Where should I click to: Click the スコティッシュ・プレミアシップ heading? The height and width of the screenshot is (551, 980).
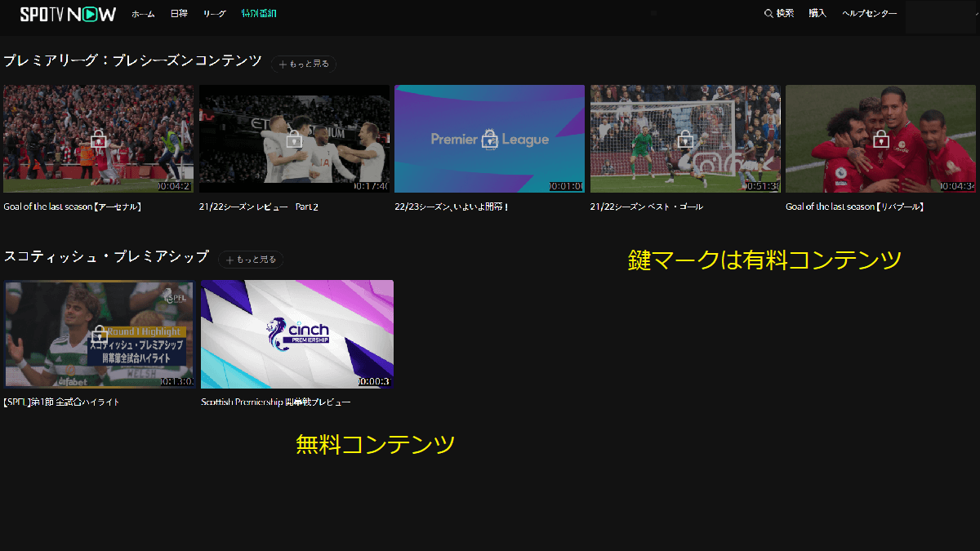pyautogui.click(x=106, y=256)
